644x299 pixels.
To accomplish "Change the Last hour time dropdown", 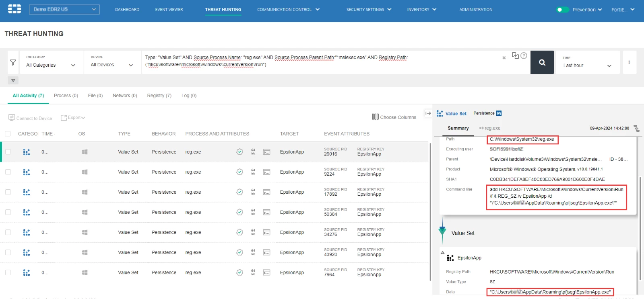I will (x=587, y=66).
